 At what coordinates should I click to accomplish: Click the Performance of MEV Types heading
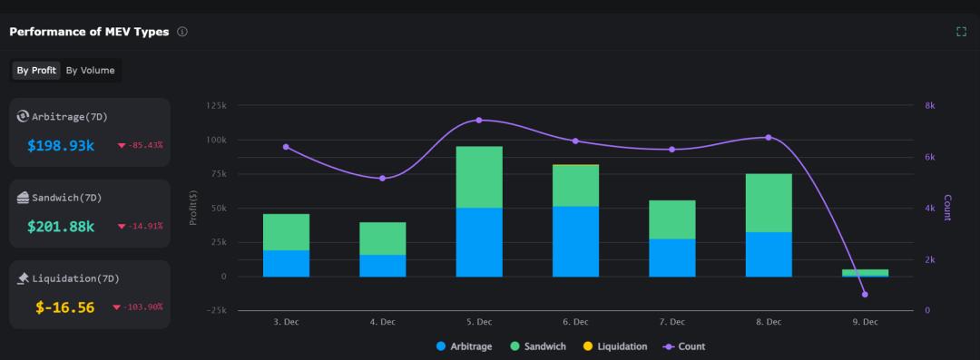(x=89, y=32)
